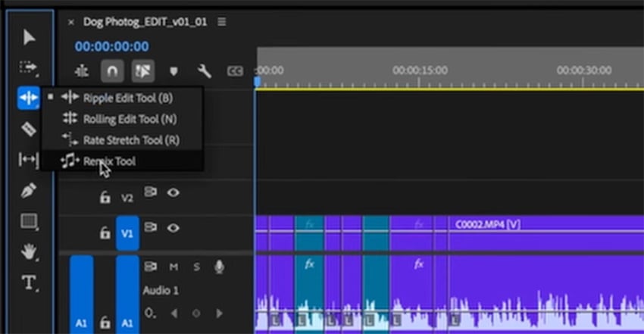644x334 pixels.
Task: Select the Pen tool
Action: click(x=28, y=190)
